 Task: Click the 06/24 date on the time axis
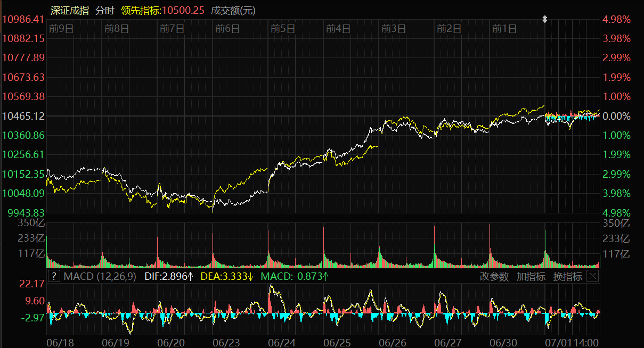(282, 342)
